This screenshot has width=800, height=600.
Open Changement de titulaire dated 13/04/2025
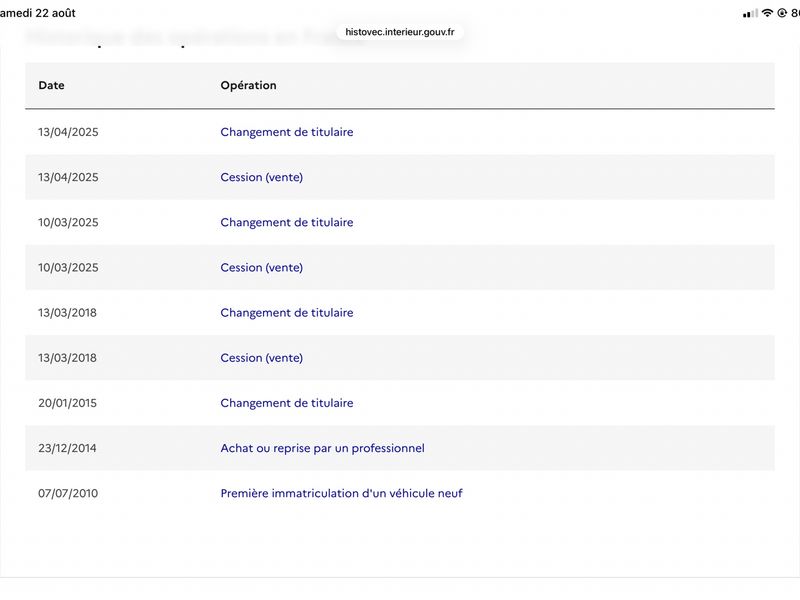coord(287,132)
